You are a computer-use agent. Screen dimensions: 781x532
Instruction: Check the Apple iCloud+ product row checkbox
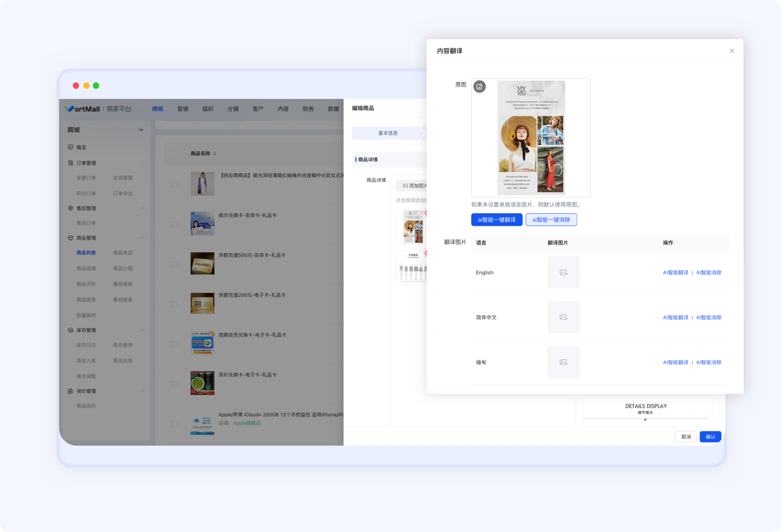click(x=174, y=424)
